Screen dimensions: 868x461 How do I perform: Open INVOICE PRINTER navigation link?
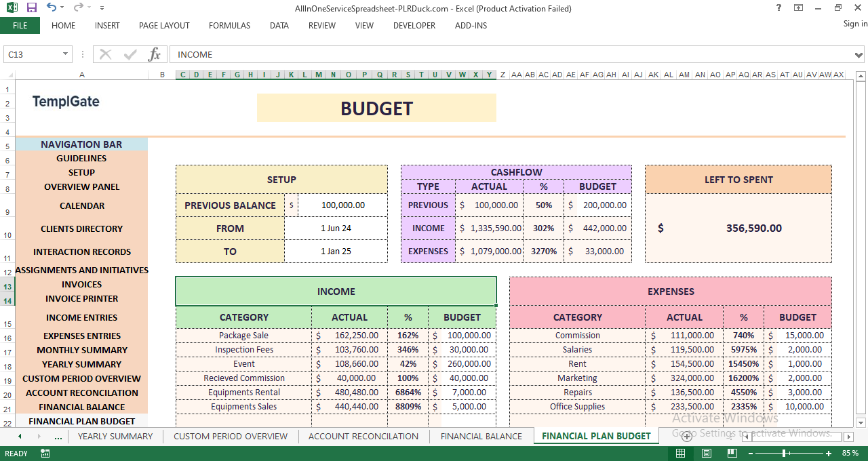coord(81,298)
